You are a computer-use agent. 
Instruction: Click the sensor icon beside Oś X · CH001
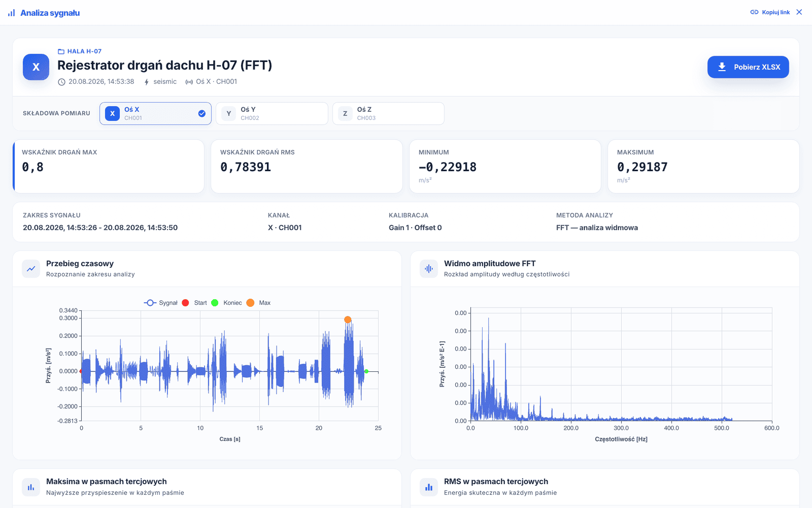click(189, 82)
